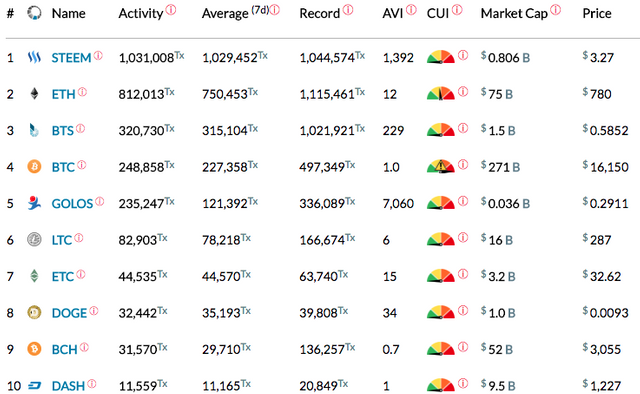640x394 pixels.
Task: Open the BCH coin link
Action: point(64,349)
